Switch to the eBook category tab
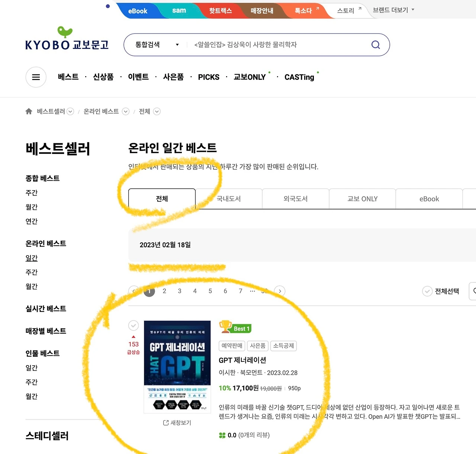This screenshot has height=454, width=476. coord(429,199)
